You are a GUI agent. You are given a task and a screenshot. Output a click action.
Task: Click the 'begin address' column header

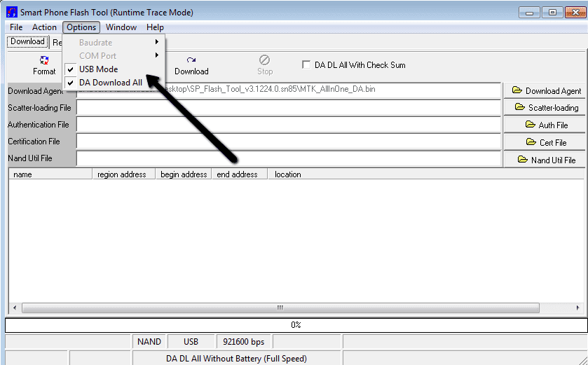pos(184,174)
